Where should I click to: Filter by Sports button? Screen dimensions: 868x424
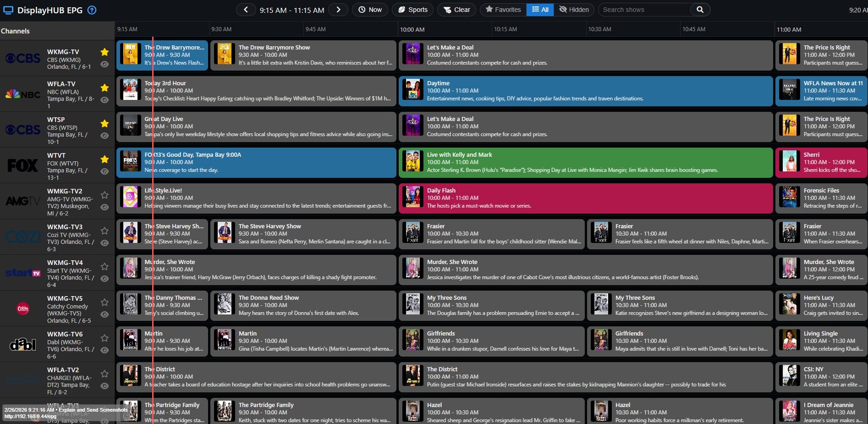tap(412, 10)
